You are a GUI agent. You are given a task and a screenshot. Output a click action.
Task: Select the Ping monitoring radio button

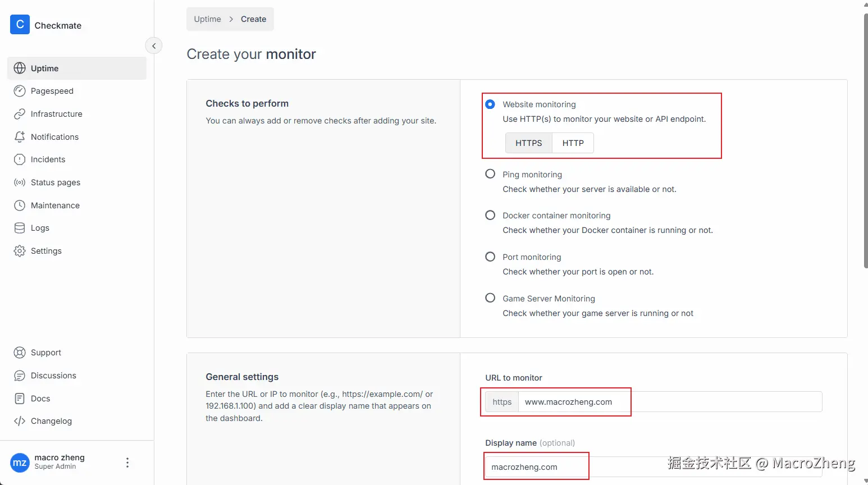(x=490, y=174)
